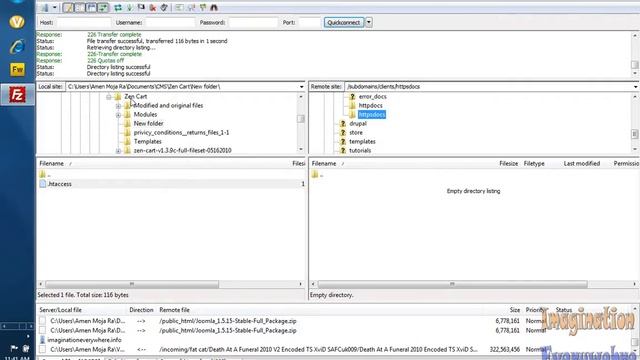Select highlighted httpsdocs remote folder
The height and width of the screenshot is (360, 640).
click(372, 115)
